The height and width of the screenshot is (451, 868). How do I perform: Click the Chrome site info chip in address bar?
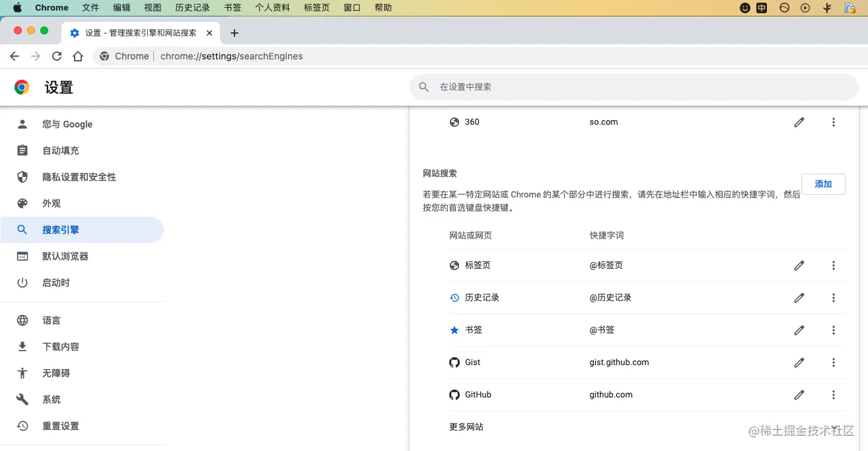pyautogui.click(x=124, y=56)
